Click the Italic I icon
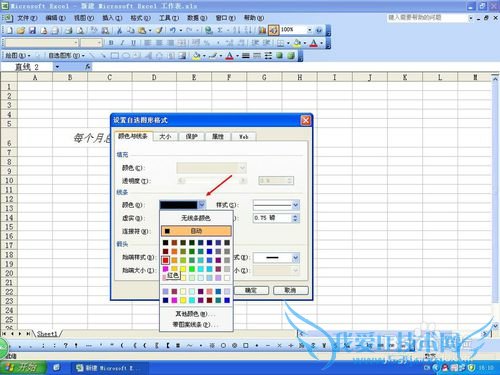500x375 pixels. (122, 43)
